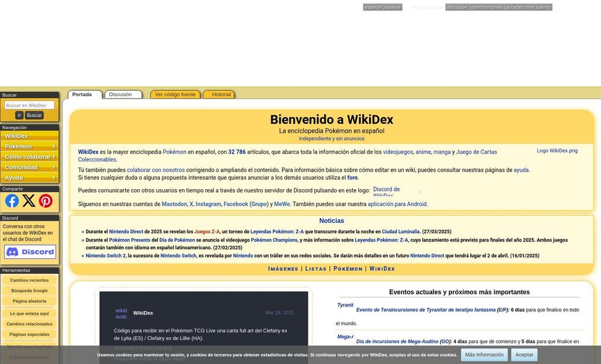Open the 'MeWe' account link
This screenshot has width=601, height=364.
(282, 204)
